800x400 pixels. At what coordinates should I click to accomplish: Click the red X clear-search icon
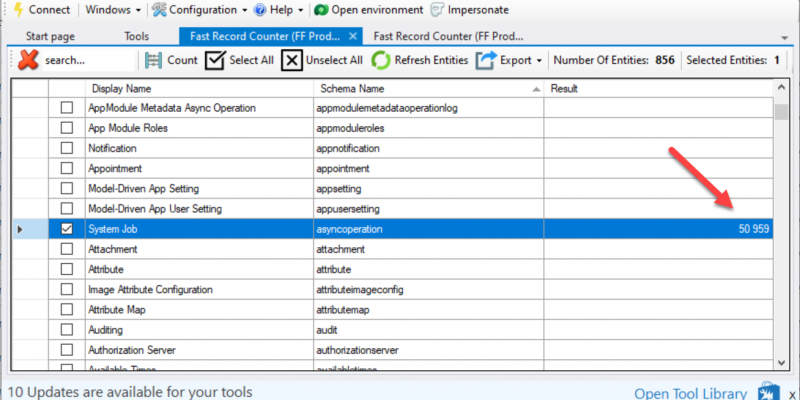click(29, 60)
